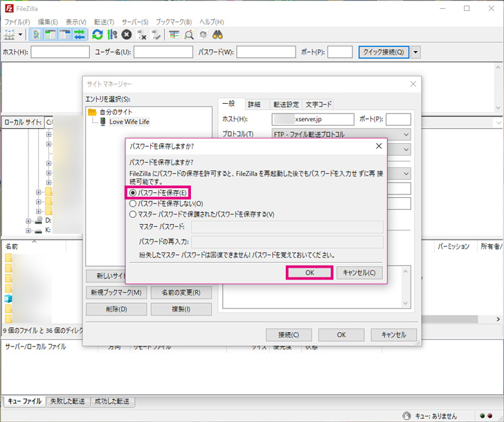
Task: Click the blue 3D object folder icon
Action: coord(8,299)
